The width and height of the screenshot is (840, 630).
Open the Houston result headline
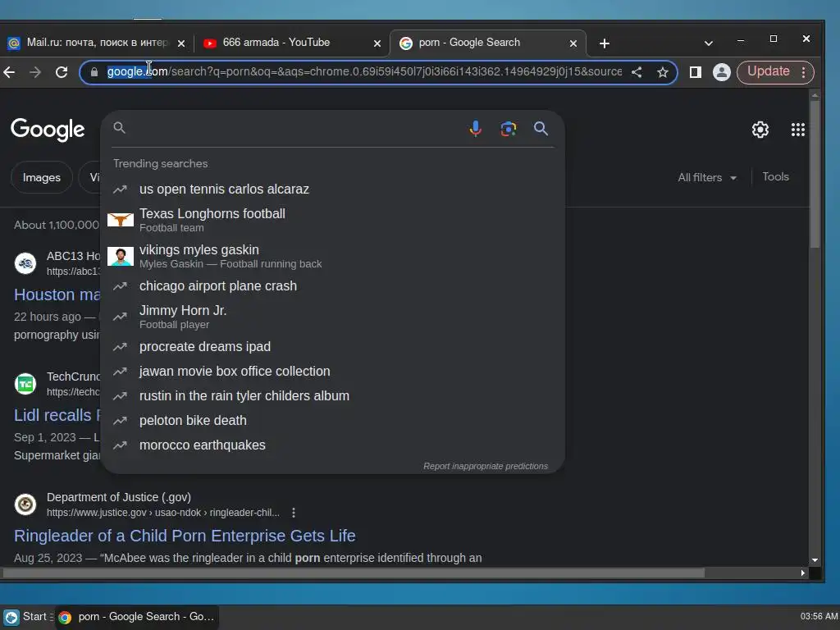(57, 294)
